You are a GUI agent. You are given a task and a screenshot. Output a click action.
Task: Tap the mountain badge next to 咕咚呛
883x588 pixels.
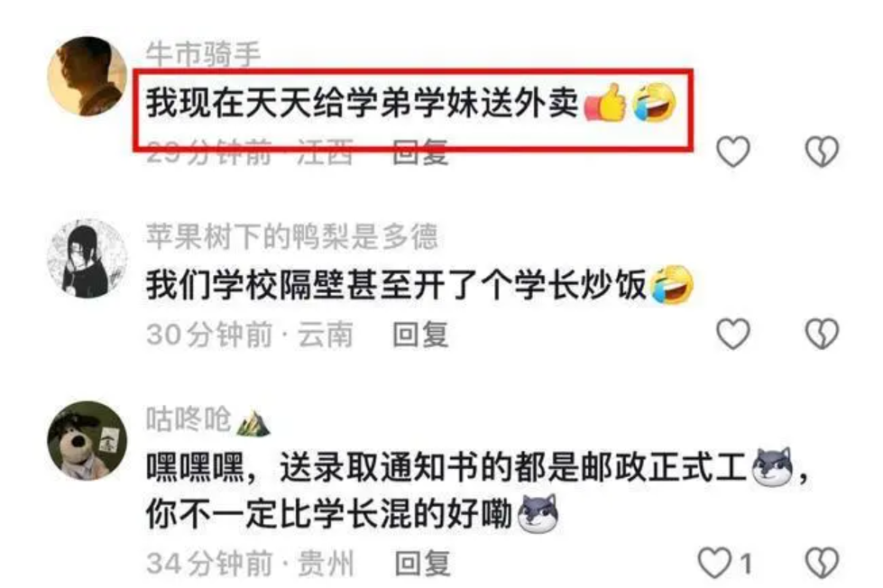click(253, 423)
